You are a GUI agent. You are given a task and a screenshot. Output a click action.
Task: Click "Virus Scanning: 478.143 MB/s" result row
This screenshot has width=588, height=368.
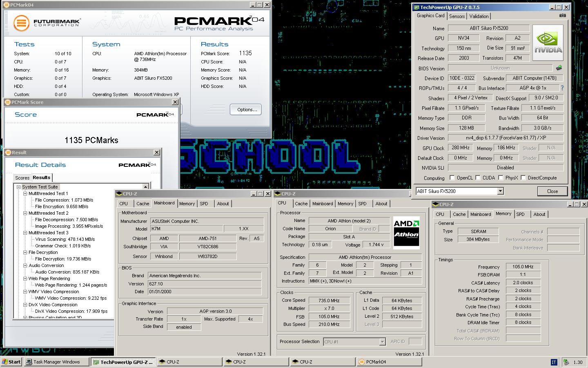[x=65, y=239]
